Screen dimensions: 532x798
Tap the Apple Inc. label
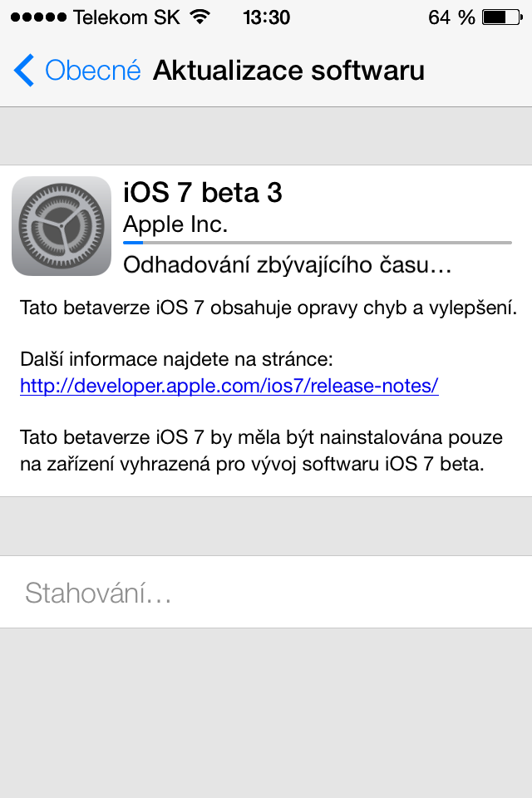[x=175, y=224]
